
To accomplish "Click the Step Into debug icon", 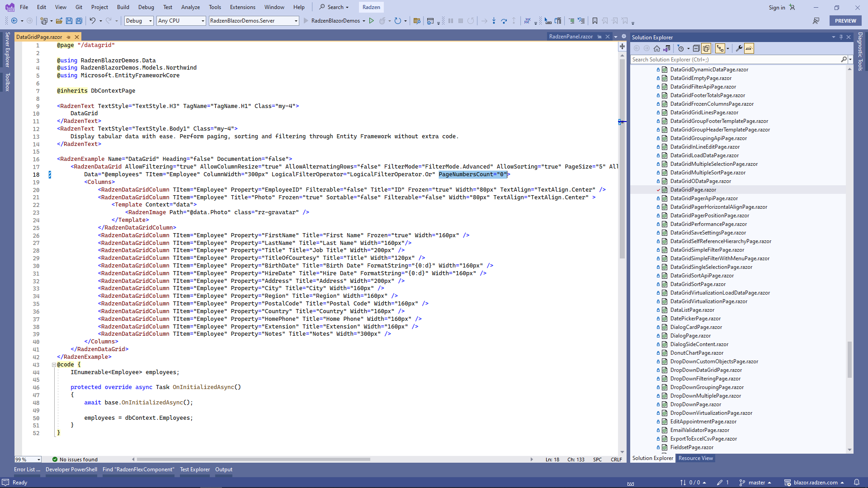I will 494,21.
